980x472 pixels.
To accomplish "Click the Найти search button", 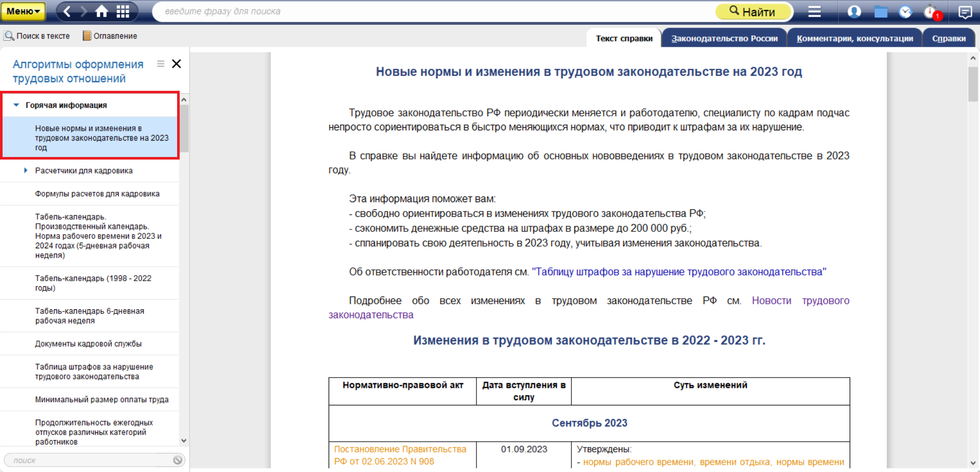I will coord(753,11).
